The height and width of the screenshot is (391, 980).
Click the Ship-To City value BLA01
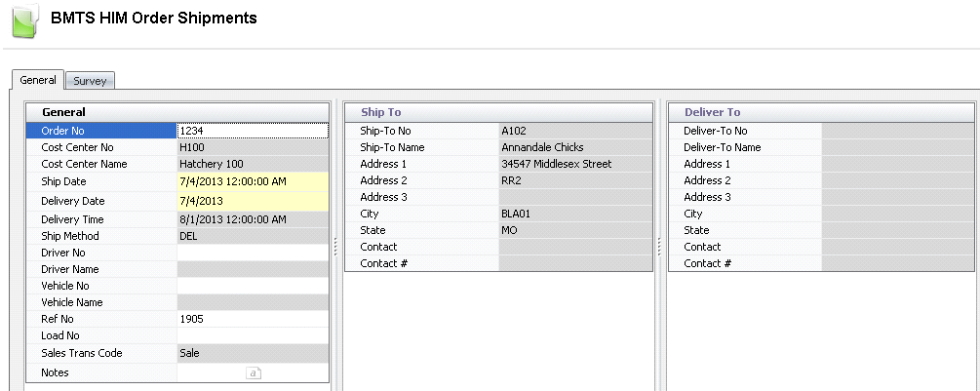(x=575, y=214)
